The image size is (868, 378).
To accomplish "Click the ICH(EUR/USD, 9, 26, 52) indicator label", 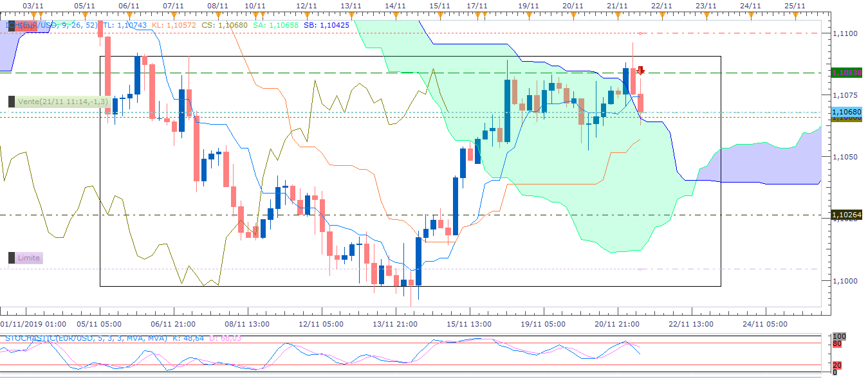I will coord(51,25).
